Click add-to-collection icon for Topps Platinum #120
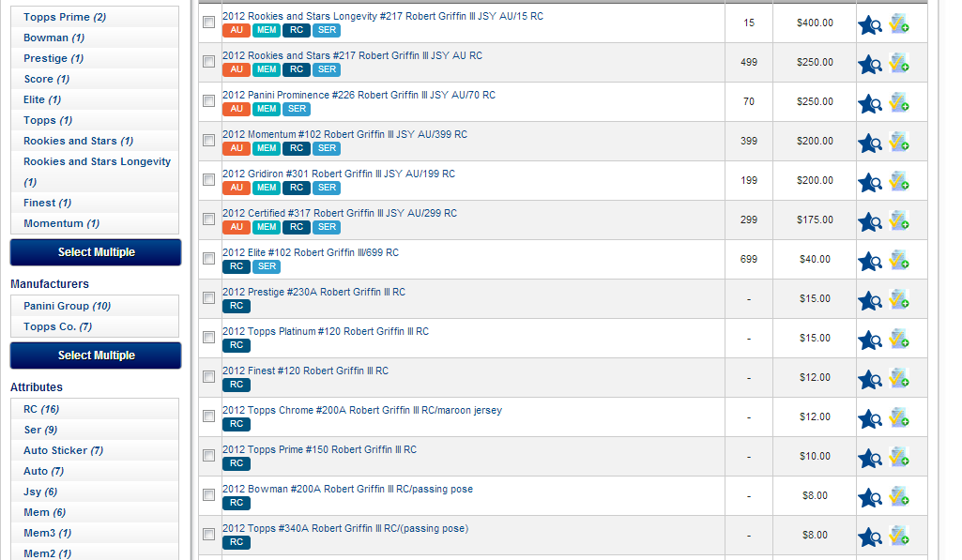The height and width of the screenshot is (560, 962). 899,338
